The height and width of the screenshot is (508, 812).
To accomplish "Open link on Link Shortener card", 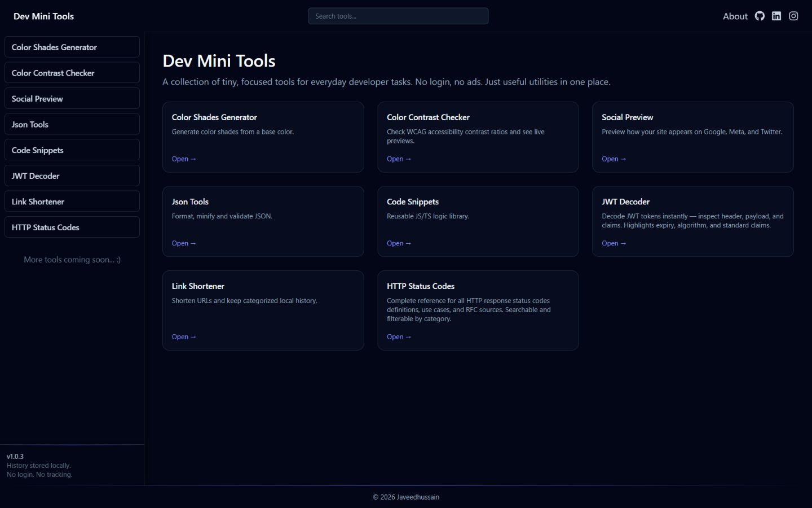I will point(184,337).
